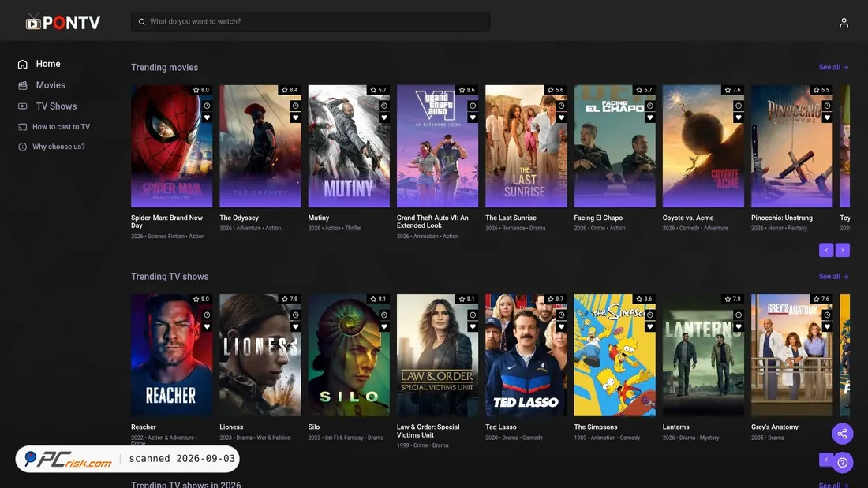Click See all for Trending TV shows
The image size is (868, 488).
point(833,276)
